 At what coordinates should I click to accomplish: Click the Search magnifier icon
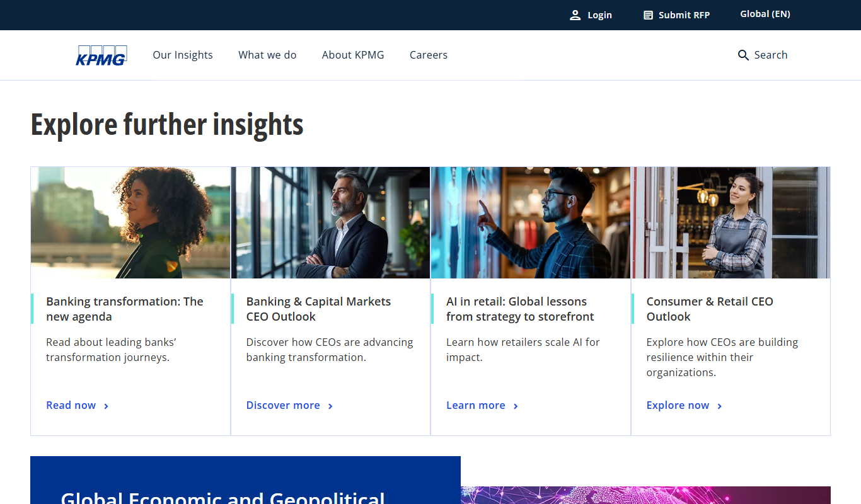click(743, 55)
